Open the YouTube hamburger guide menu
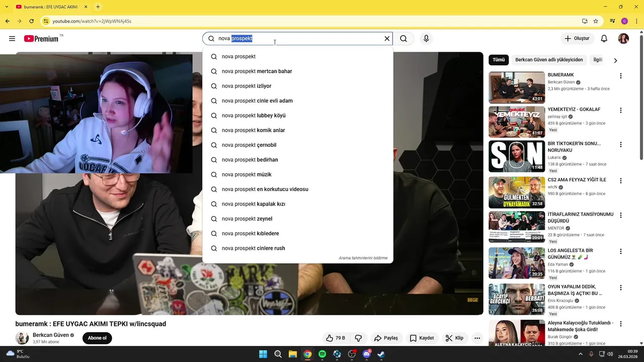The height and width of the screenshot is (362, 644). 12,39
